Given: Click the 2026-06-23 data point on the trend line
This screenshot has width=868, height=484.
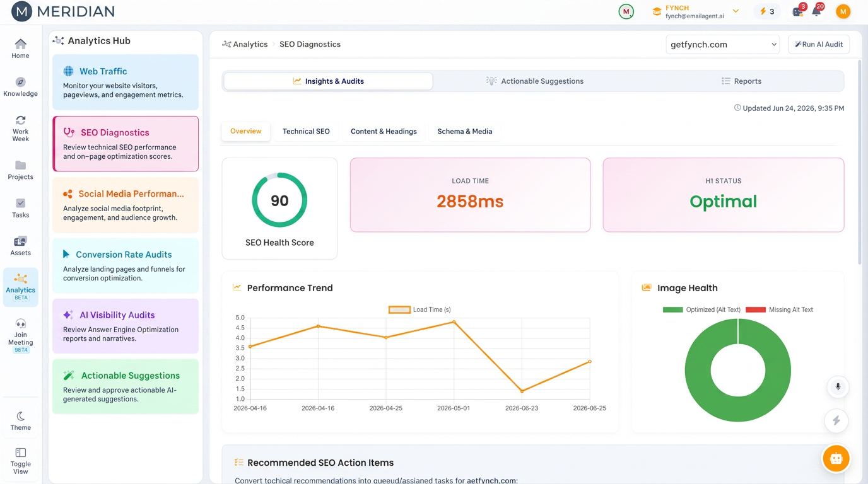Looking at the screenshot, I should tap(522, 391).
